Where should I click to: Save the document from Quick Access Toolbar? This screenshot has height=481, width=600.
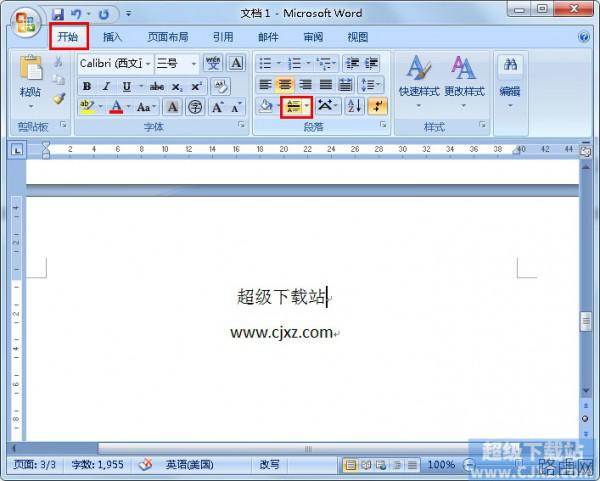pos(58,14)
